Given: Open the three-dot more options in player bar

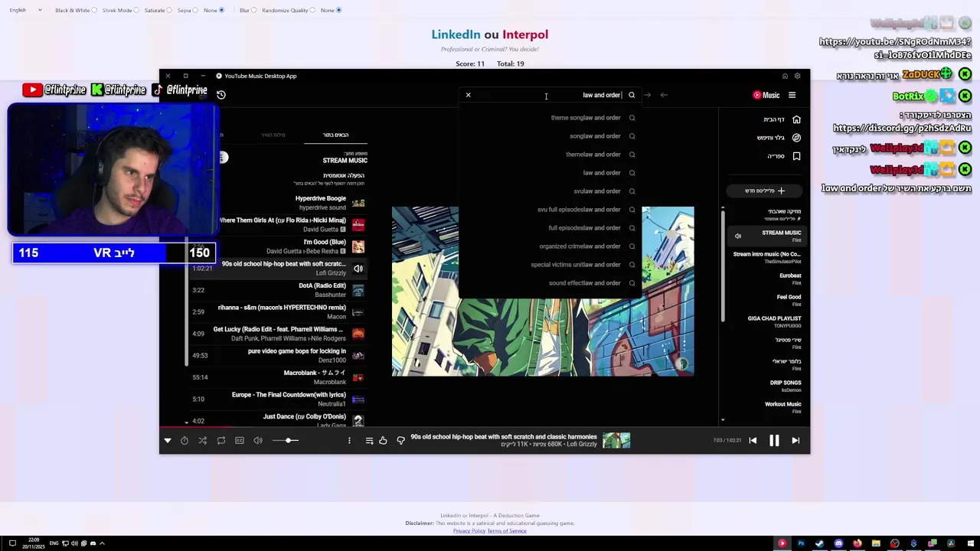Looking at the screenshot, I should (x=349, y=441).
